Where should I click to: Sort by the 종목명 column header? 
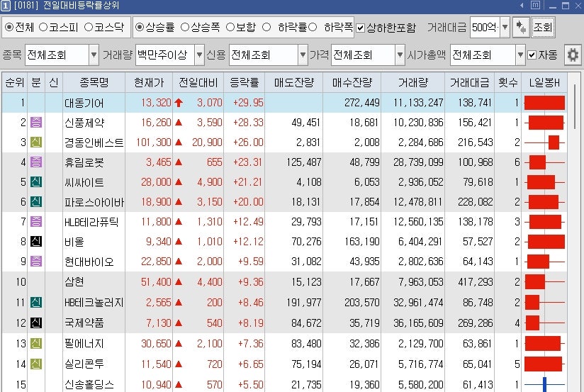pyautogui.click(x=94, y=82)
